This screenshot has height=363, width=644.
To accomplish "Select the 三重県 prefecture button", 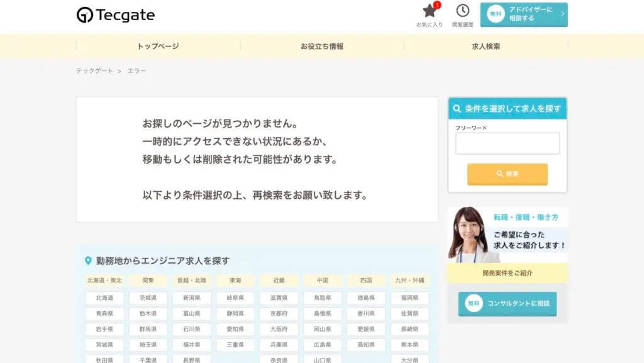I will [235, 345].
